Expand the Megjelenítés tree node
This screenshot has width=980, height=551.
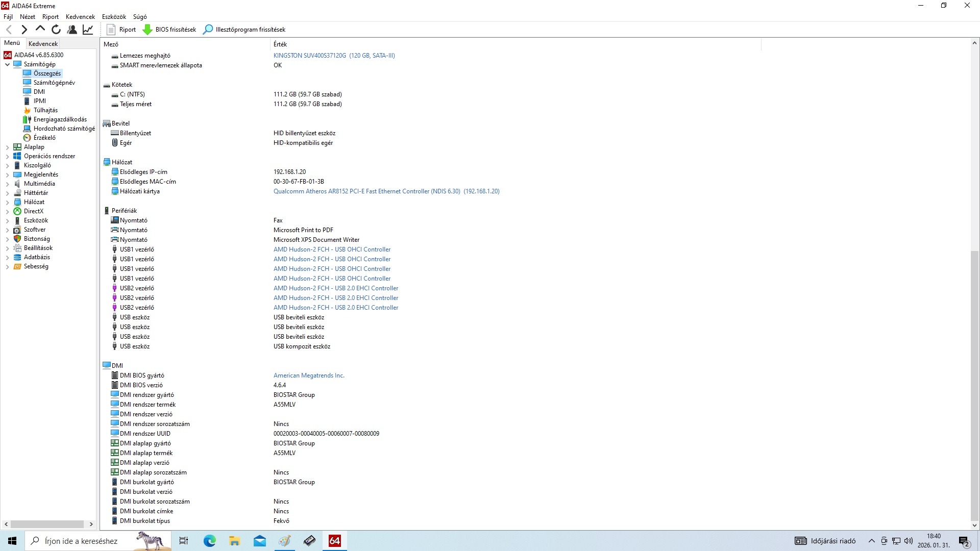(x=7, y=174)
